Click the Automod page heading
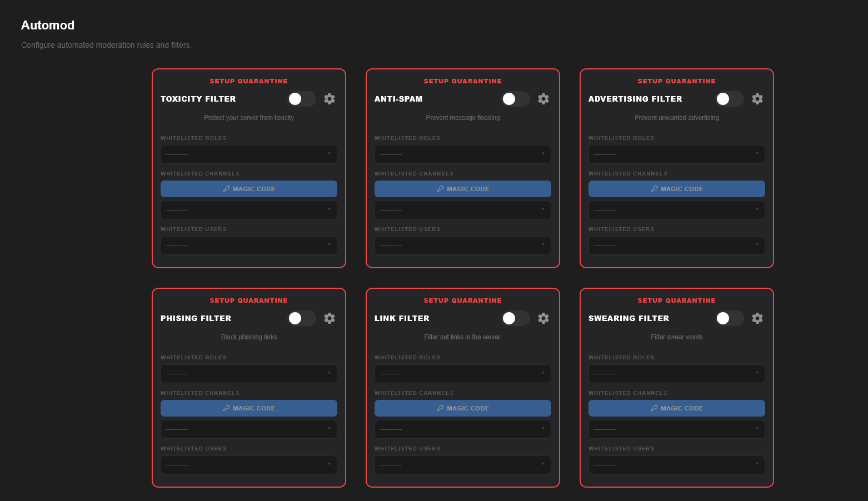The image size is (868, 501). [x=48, y=25]
